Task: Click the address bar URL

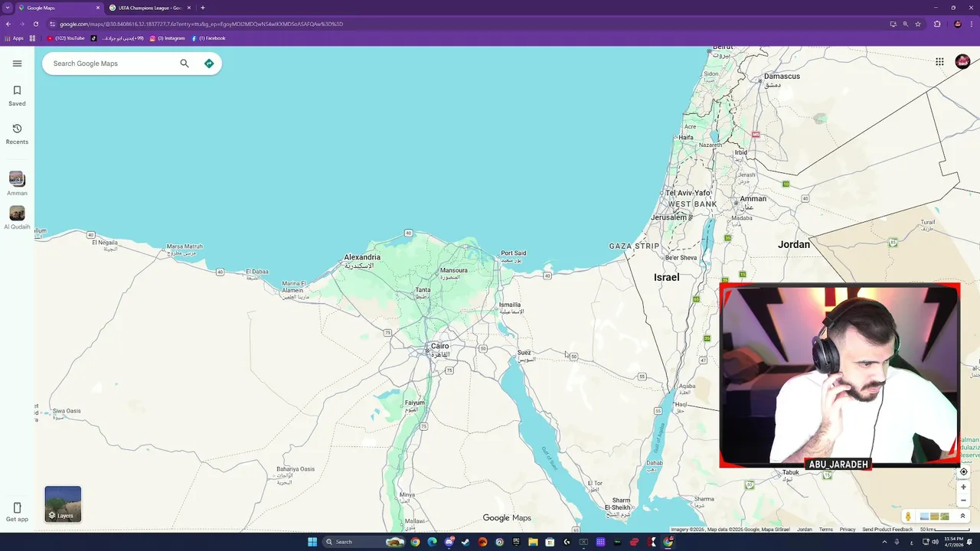Action: (x=201, y=24)
